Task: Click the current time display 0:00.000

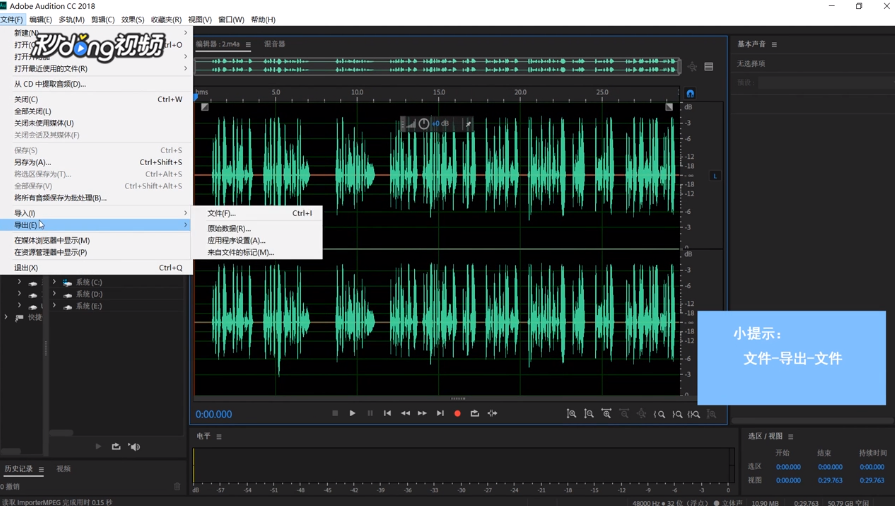Action: [214, 415]
